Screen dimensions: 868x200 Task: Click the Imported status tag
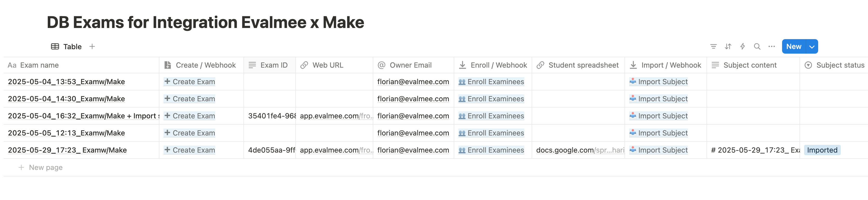click(822, 150)
